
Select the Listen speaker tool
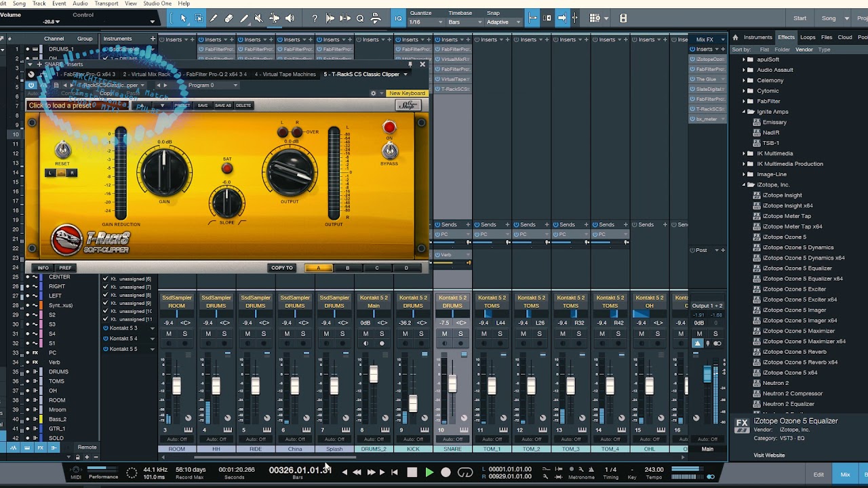coord(290,18)
